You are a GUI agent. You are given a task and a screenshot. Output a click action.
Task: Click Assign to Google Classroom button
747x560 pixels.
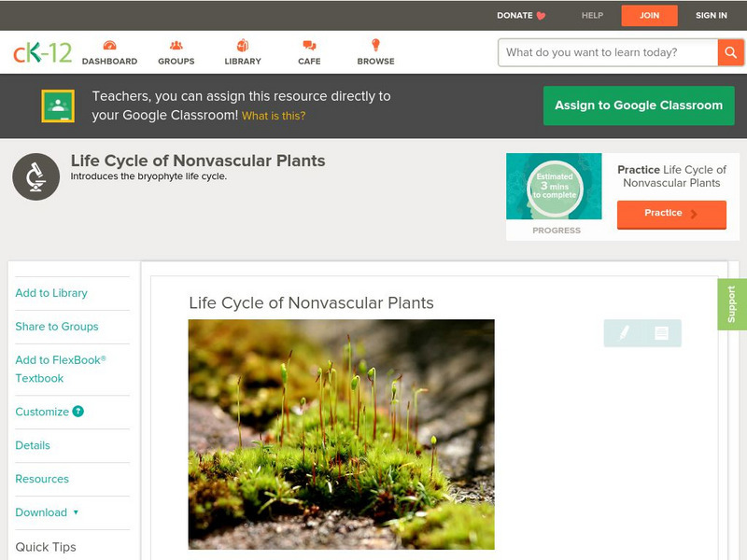click(639, 105)
